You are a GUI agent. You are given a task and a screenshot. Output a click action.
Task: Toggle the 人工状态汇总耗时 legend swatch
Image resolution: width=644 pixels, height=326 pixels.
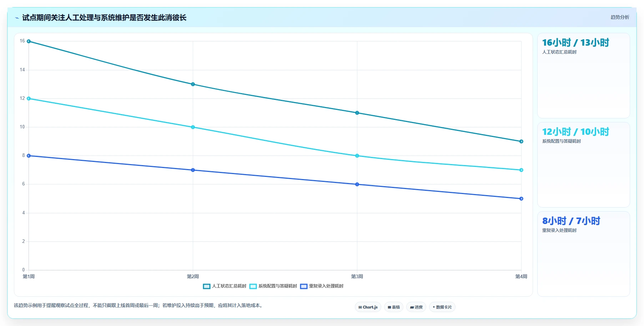click(207, 286)
